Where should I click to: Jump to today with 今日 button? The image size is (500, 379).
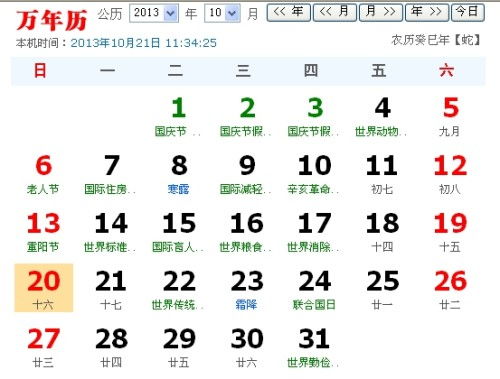(467, 13)
